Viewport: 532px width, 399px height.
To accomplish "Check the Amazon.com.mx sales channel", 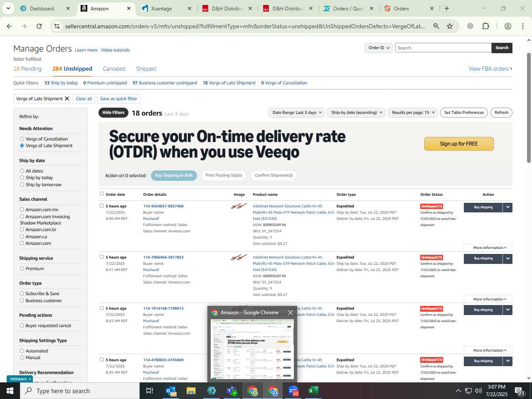I will coord(22,209).
